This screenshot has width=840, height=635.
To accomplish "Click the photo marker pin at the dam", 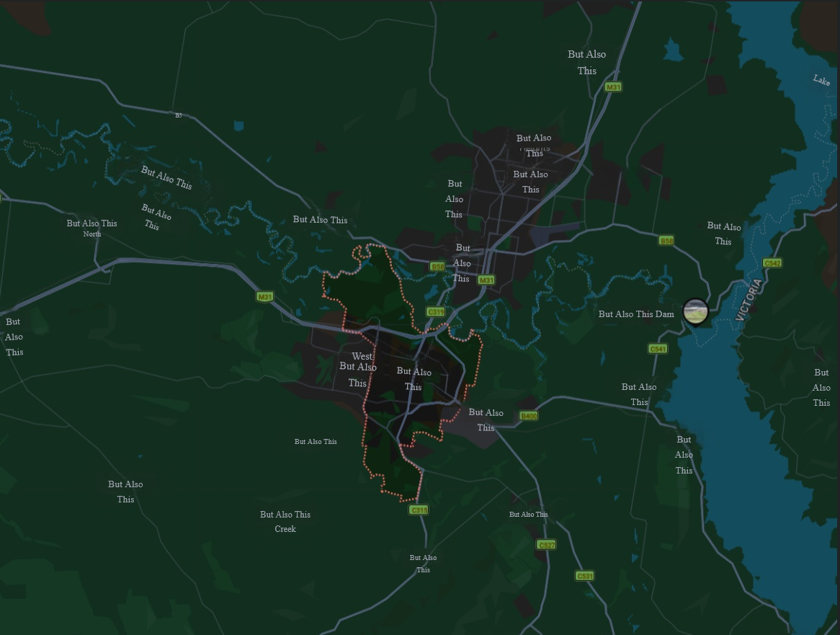I will 695,311.
